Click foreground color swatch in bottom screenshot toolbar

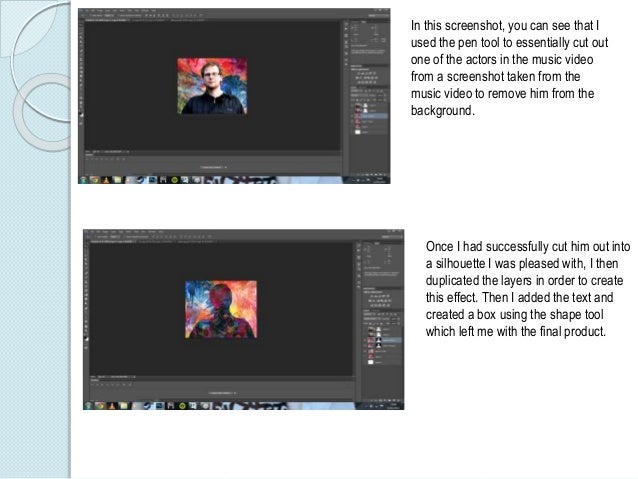click(85, 338)
